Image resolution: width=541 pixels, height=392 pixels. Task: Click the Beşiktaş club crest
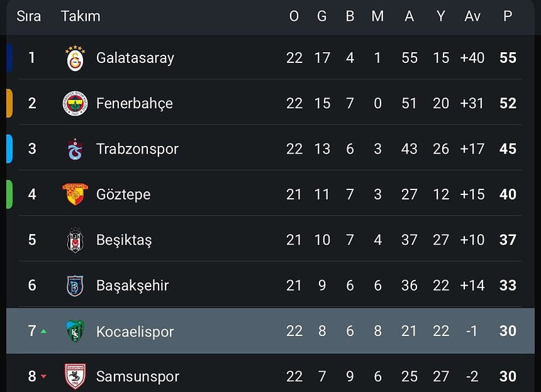[75, 240]
